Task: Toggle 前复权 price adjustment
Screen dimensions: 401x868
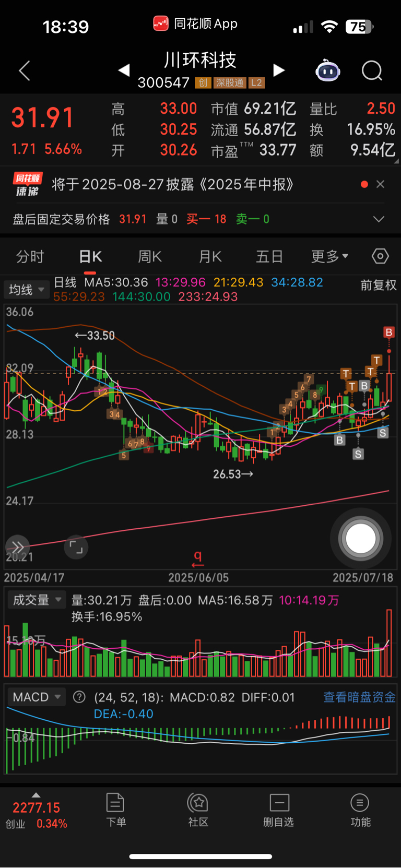Action: click(379, 285)
